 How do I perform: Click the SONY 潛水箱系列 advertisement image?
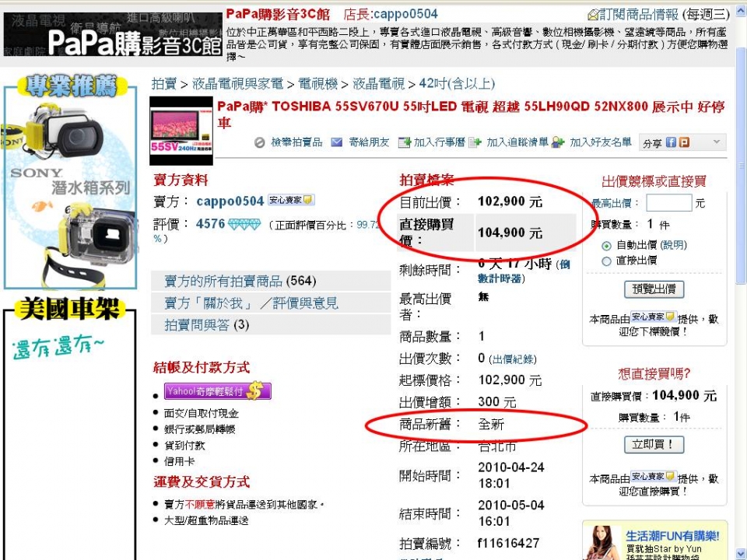71,191
